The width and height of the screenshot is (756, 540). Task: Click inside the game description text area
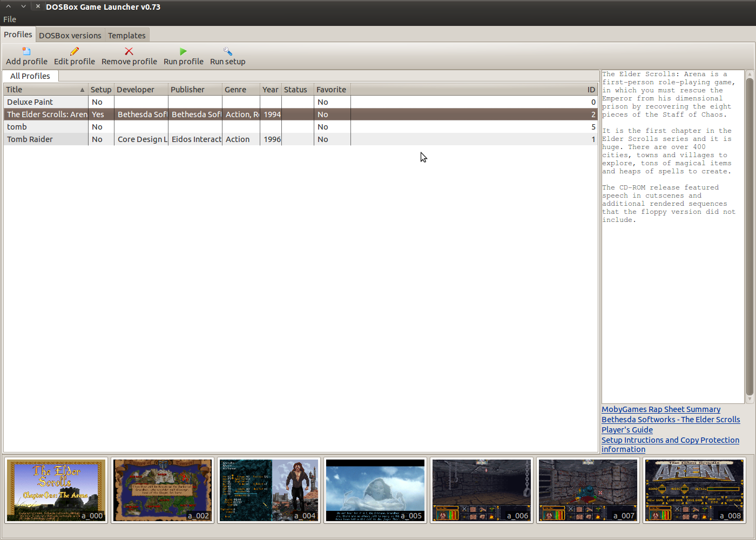coord(673,237)
